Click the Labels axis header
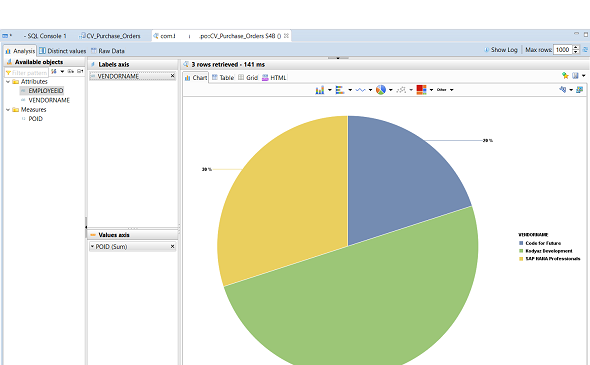Image resolution: width=590 pixels, height=365 pixels. pos(133,65)
